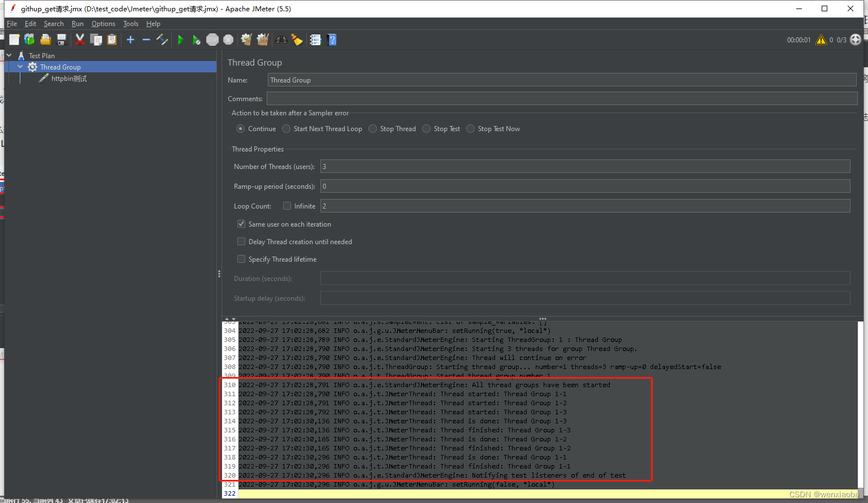Image resolution: width=868 pixels, height=503 pixels.
Task: Start the test with the green play icon
Action: (181, 40)
